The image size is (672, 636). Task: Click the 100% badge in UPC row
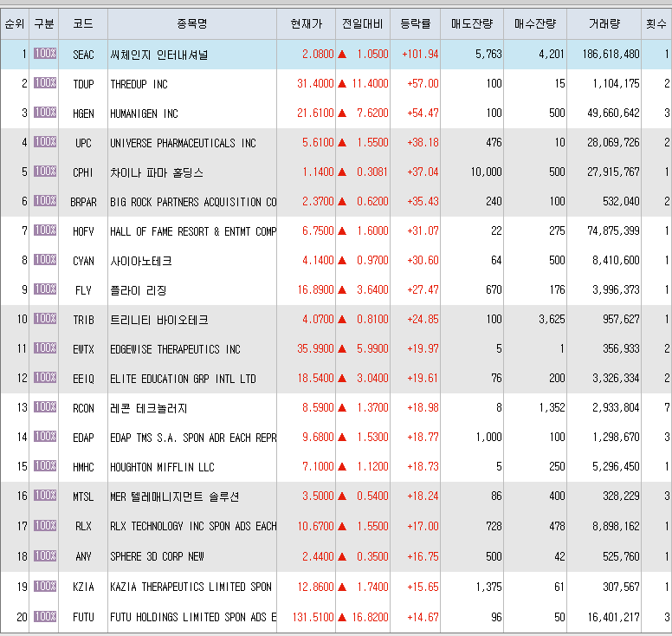pos(45,141)
